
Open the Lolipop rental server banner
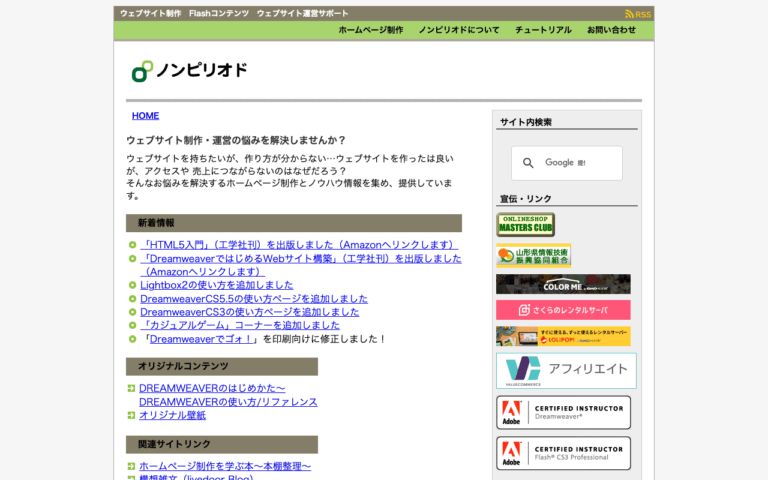tap(563, 336)
